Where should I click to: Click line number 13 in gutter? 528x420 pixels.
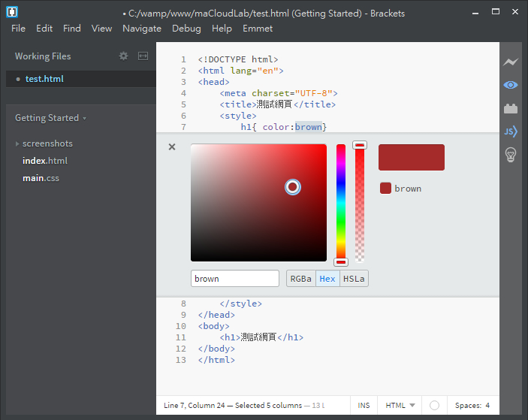pos(181,360)
